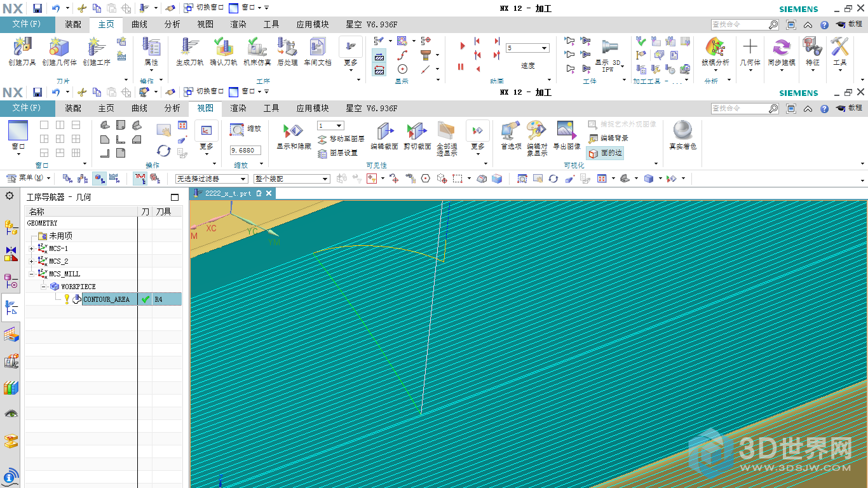Expand the 几何体 geometry dropdown
The width and height of the screenshot is (868, 488).
(750, 71)
